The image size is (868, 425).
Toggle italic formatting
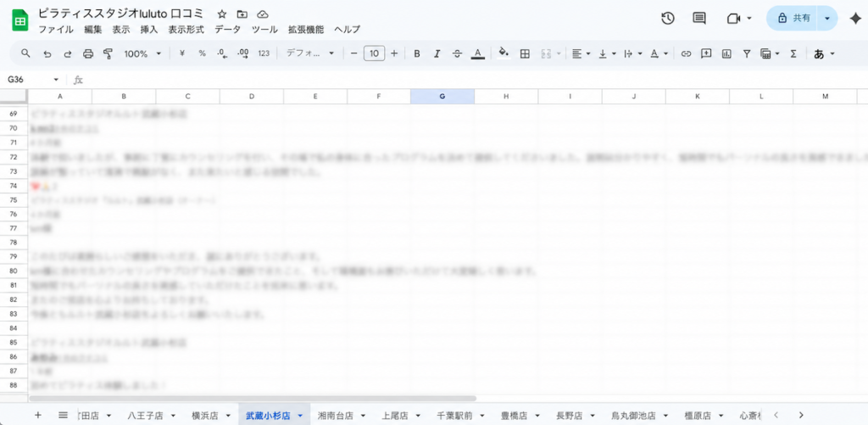pos(437,53)
